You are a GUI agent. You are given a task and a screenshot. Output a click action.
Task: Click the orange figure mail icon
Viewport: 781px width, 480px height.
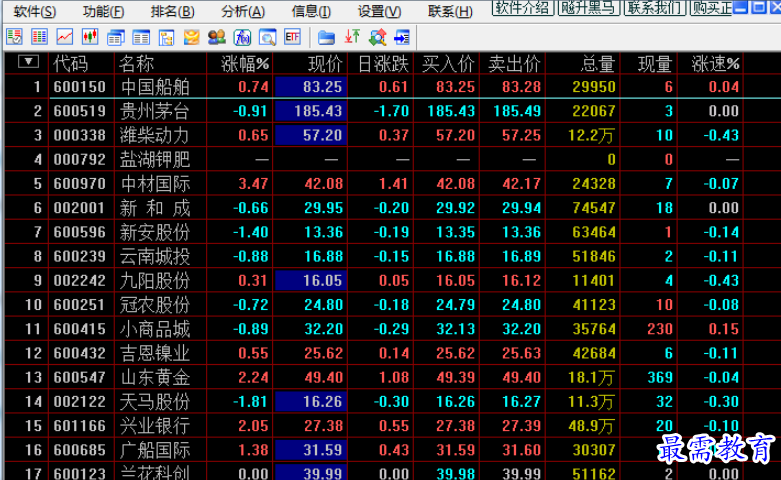point(192,37)
